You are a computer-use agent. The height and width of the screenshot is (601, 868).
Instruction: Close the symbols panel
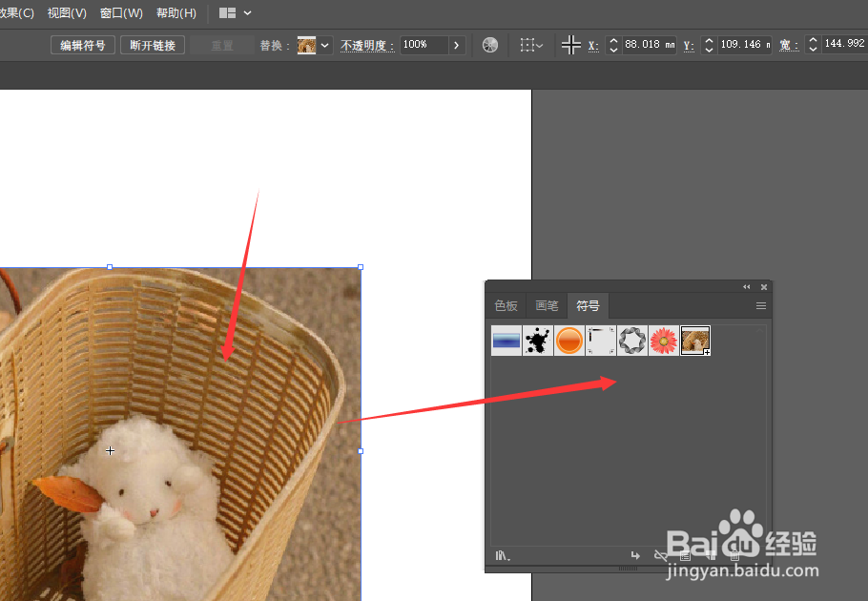pos(764,286)
